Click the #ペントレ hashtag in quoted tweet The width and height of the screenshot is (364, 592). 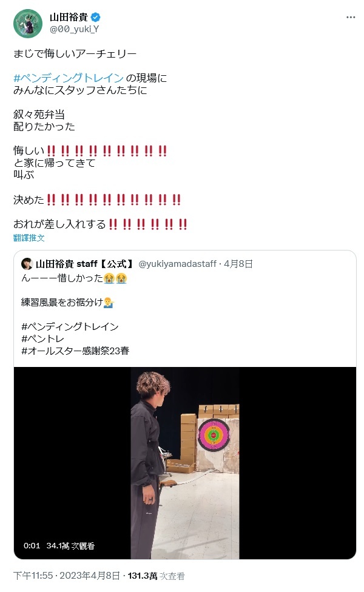42,338
